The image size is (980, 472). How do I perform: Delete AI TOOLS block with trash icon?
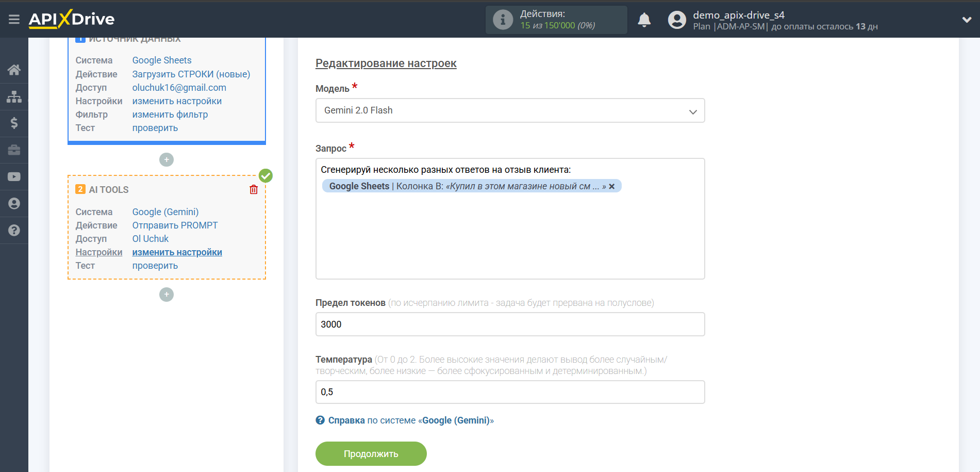pyautogui.click(x=254, y=190)
